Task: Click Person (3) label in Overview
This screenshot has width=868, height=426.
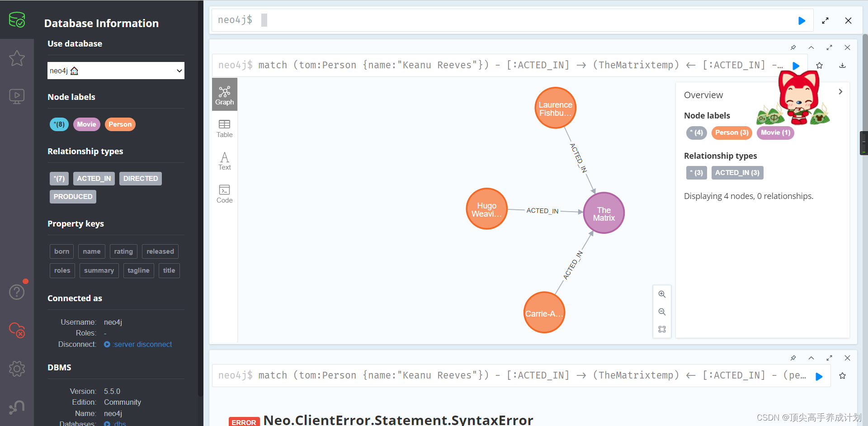Action: [x=731, y=133]
